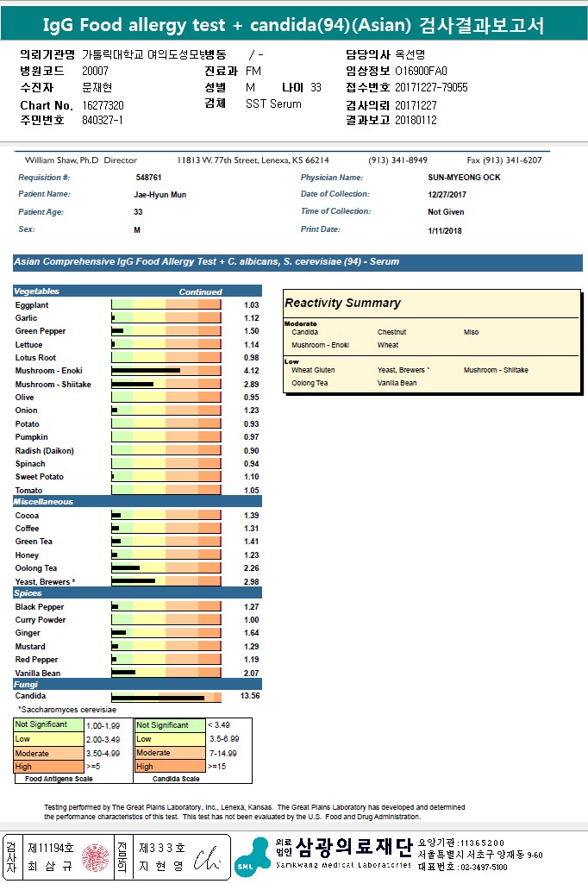The width and height of the screenshot is (588, 890).
Task: Select the Food Antigens range 2.00-3.49
Action: coord(103,740)
